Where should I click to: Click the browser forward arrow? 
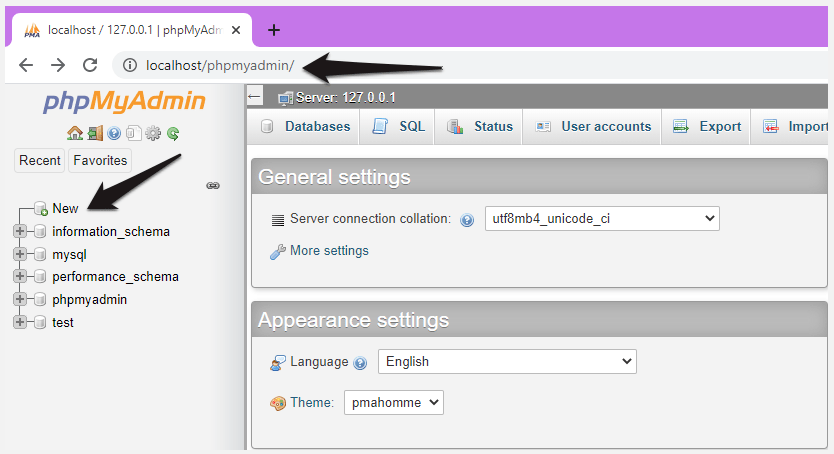point(57,65)
